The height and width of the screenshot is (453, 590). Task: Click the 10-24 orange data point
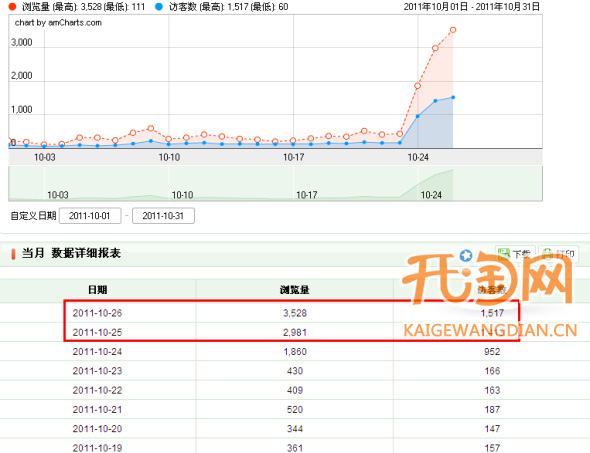(417, 86)
